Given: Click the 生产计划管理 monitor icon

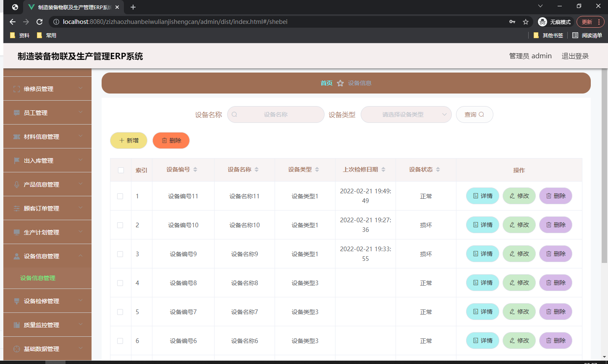Looking at the screenshot, I should tap(17, 232).
